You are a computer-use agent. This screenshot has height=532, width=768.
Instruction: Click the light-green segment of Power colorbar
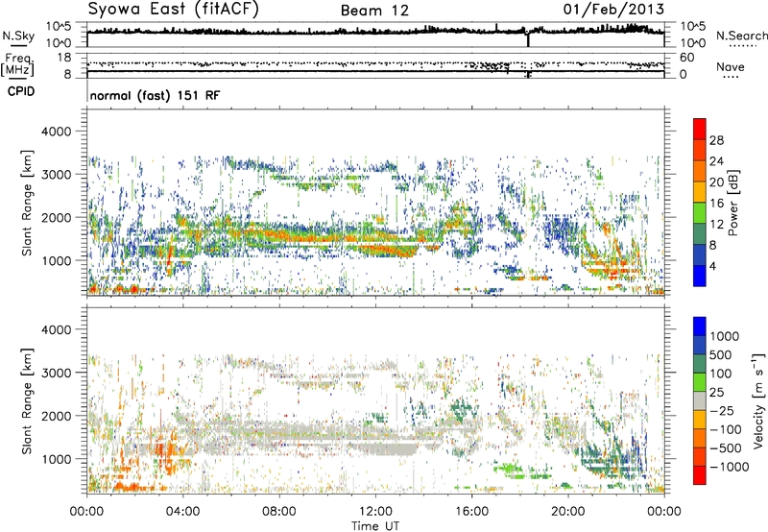coord(700,213)
